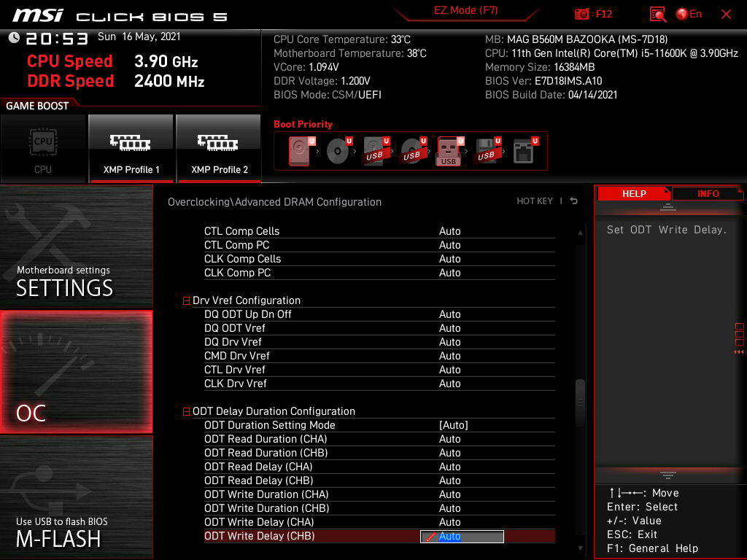This screenshot has height=560, width=747.
Task: Select the CTL Comp Cells row
Action: click(379, 231)
